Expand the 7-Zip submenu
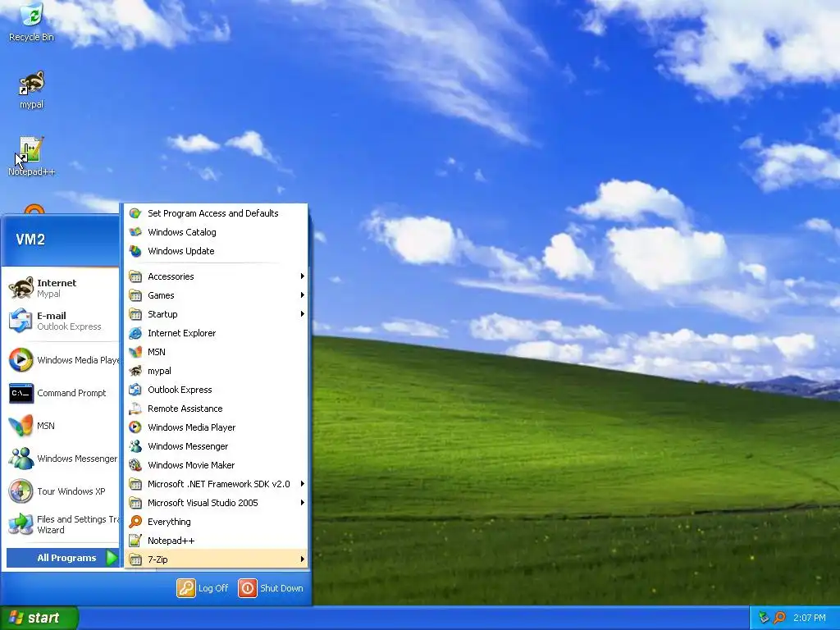Screen dimensions: 840x630 tap(217, 559)
